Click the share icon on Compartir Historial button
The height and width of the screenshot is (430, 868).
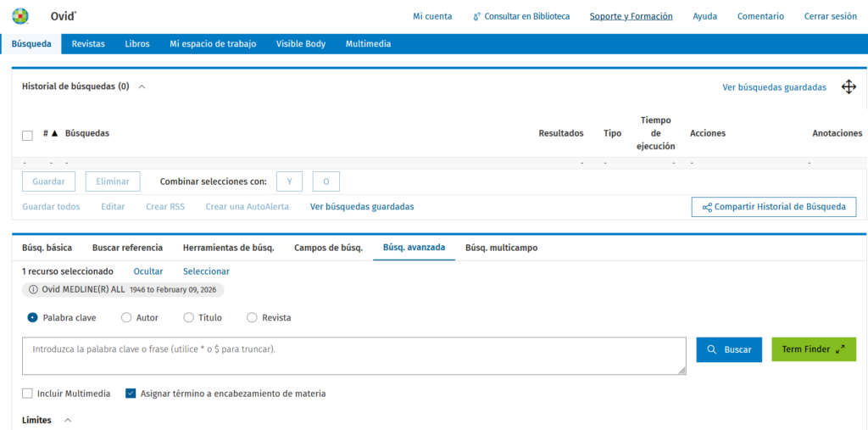coord(706,207)
